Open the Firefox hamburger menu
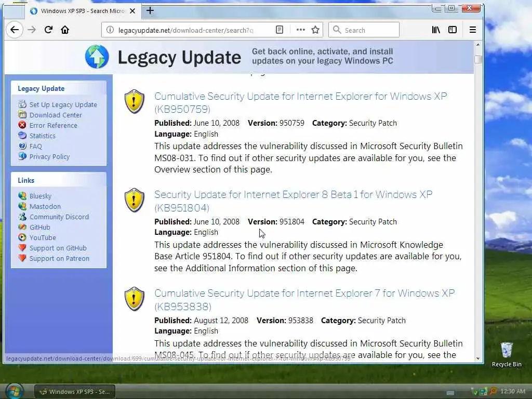 click(x=473, y=30)
